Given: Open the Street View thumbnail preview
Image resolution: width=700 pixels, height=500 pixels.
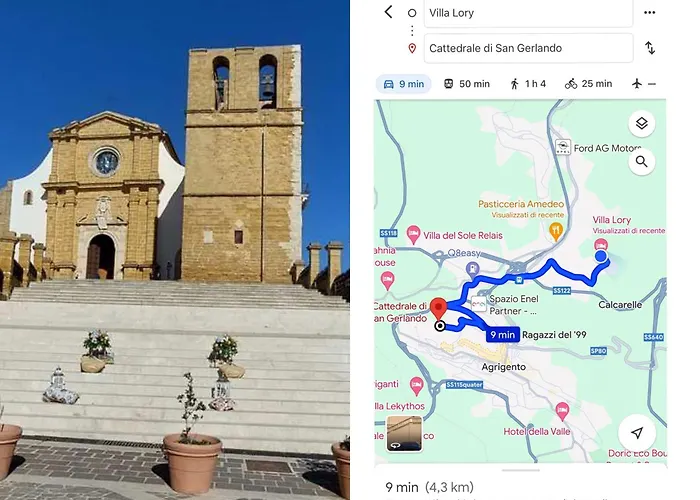Looking at the screenshot, I should point(404,434).
